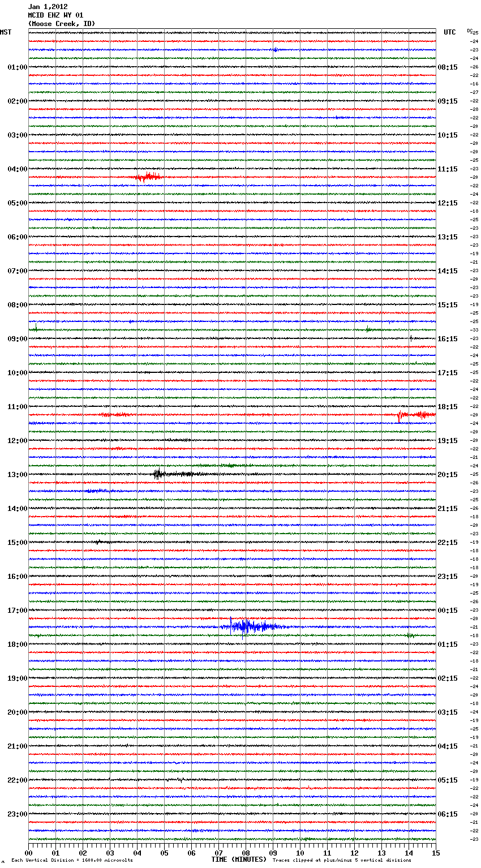Image resolution: width=481 pixels, height=868 pixels.
Task: Click the 16:15 UTC time label
Action: pyautogui.click(x=448, y=339)
